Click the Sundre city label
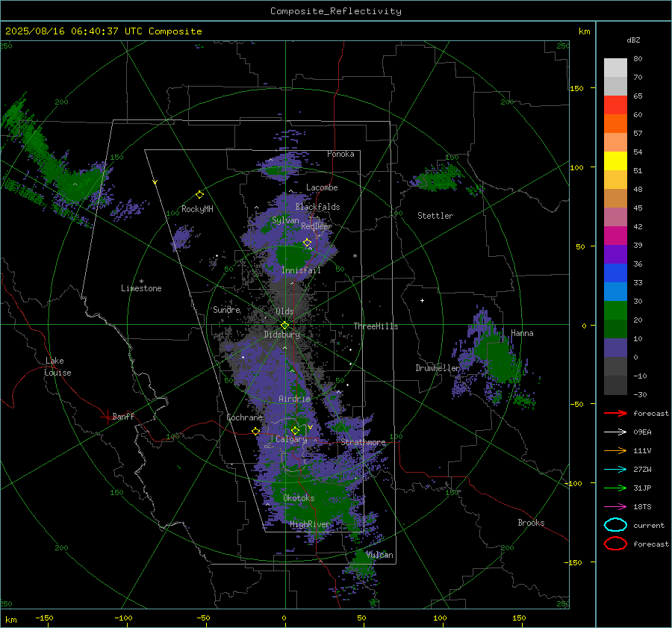The width and height of the screenshot is (672, 628). tap(226, 309)
